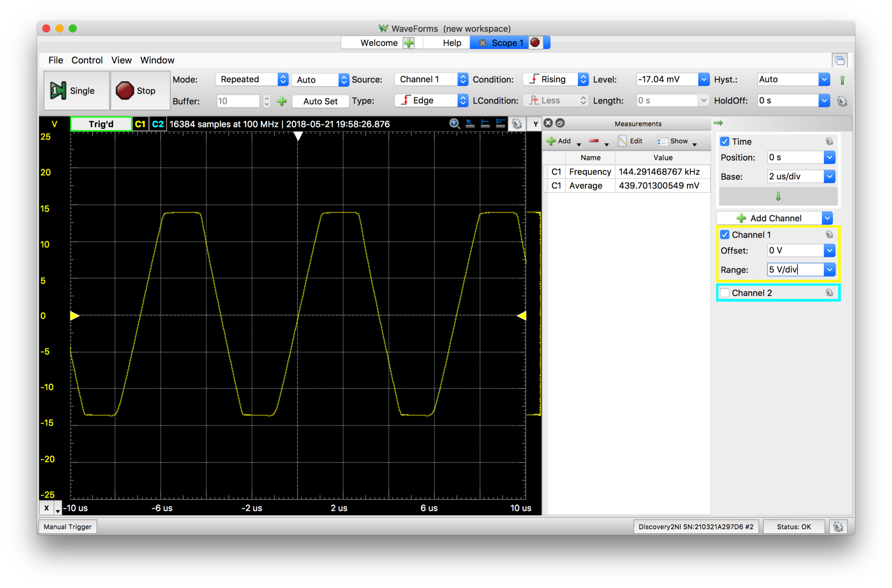
Task: Open the Condition dropdown showing Rising
Action: click(556, 79)
